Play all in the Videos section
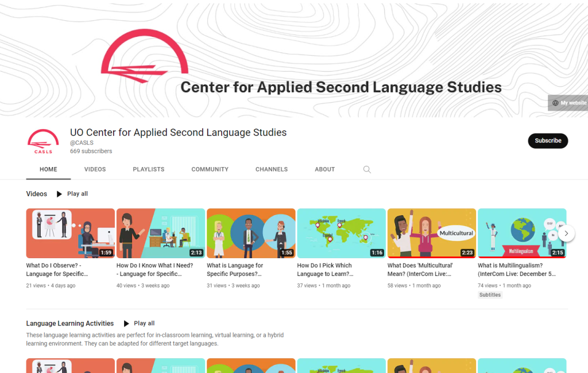Screen dimensions: 588x373 click(78, 194)
